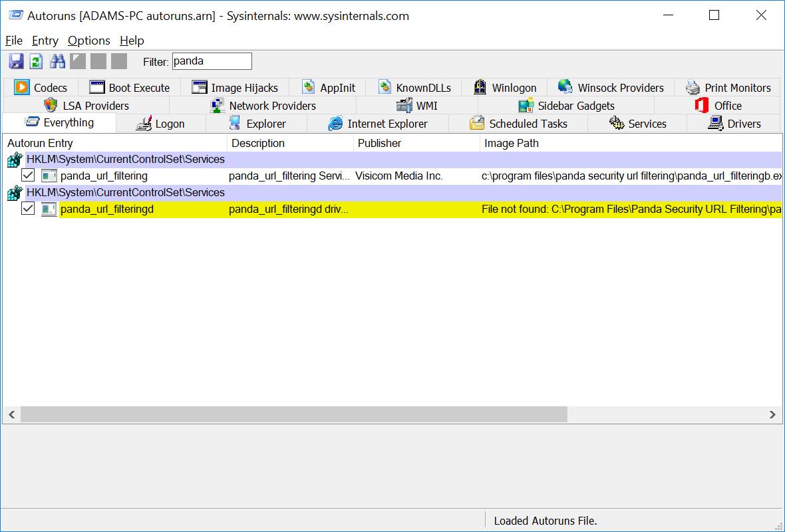Click the Scheduled Tasks icon

coord(477,123)
